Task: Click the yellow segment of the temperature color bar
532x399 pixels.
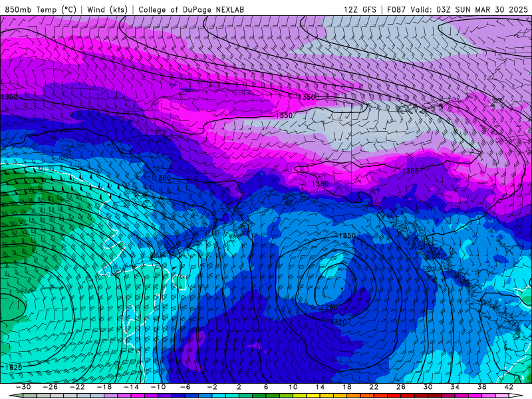Action: point(313,396)
